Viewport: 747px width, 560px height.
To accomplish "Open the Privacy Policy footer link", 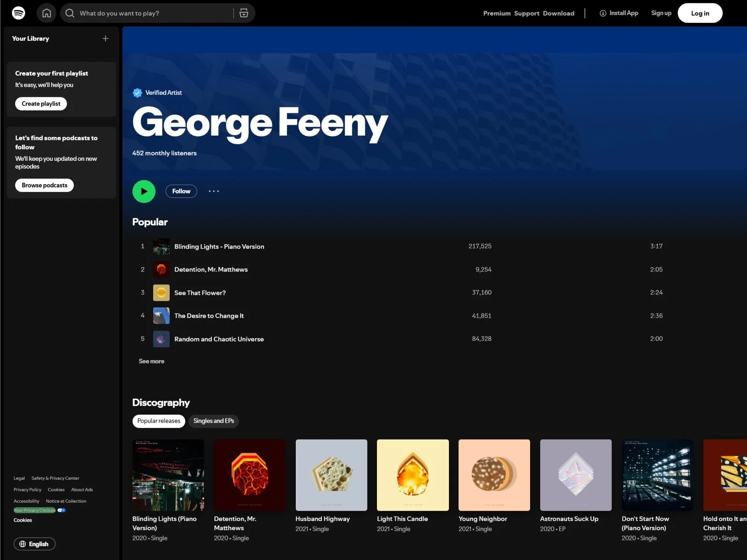I will tap(28, 489).
